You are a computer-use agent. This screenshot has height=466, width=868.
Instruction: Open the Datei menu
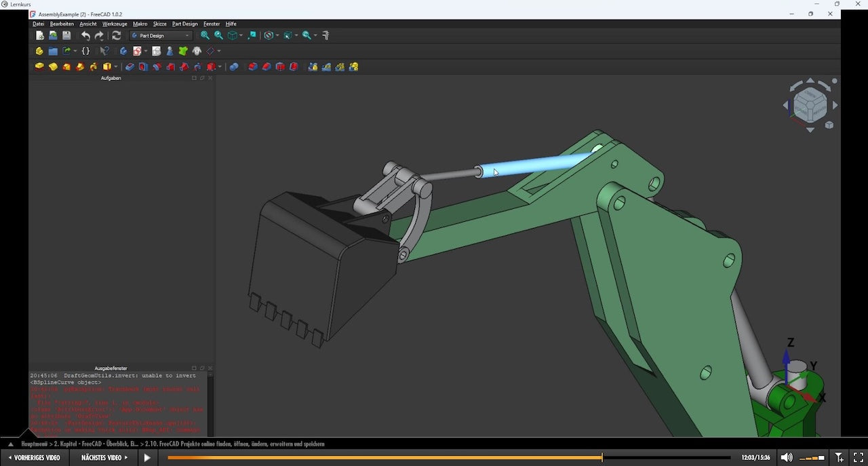[39, 24]
